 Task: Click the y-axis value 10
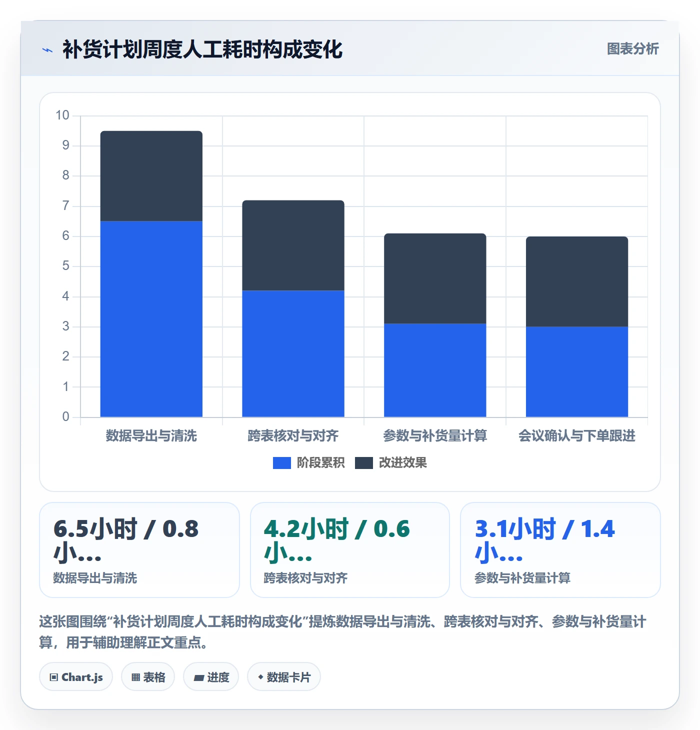click(62, 115)
